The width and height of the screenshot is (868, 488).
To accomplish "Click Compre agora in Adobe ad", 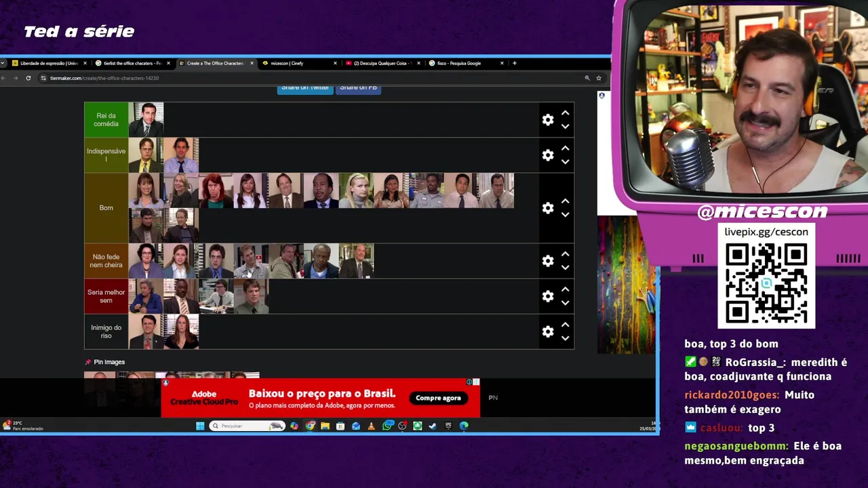I will click(438, 398).
